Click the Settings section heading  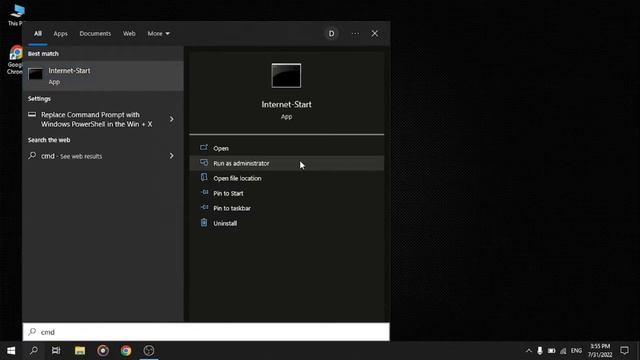pos(39,99)
